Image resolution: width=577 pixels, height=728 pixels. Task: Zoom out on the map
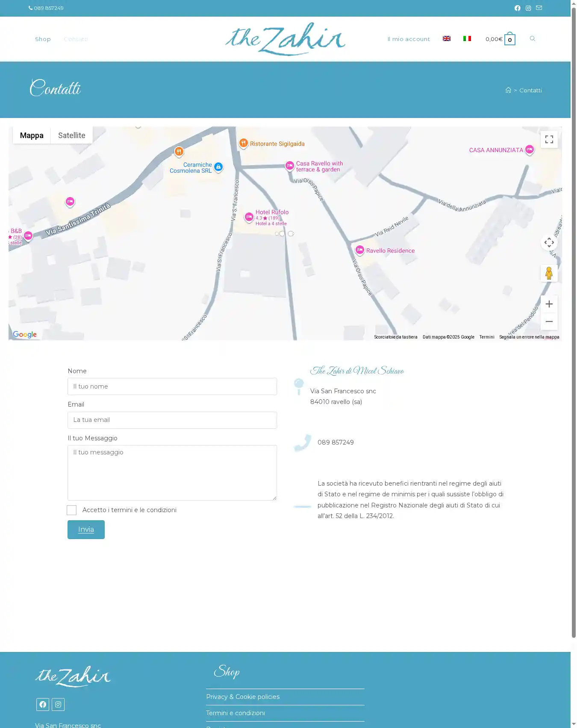pos(549,321)
